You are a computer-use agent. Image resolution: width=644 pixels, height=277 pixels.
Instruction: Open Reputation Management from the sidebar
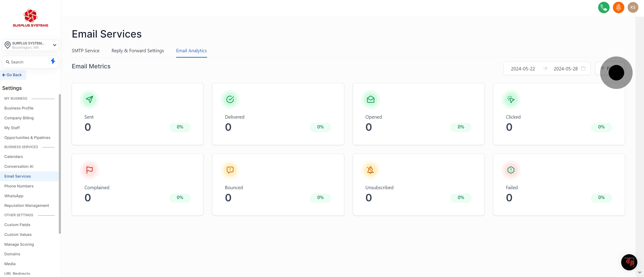27,206
